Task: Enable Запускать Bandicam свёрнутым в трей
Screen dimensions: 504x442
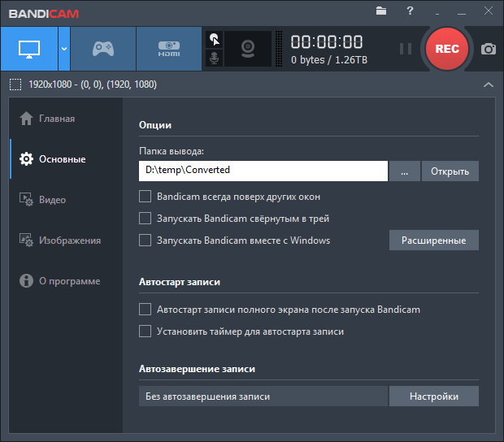Action: [145, 218]
